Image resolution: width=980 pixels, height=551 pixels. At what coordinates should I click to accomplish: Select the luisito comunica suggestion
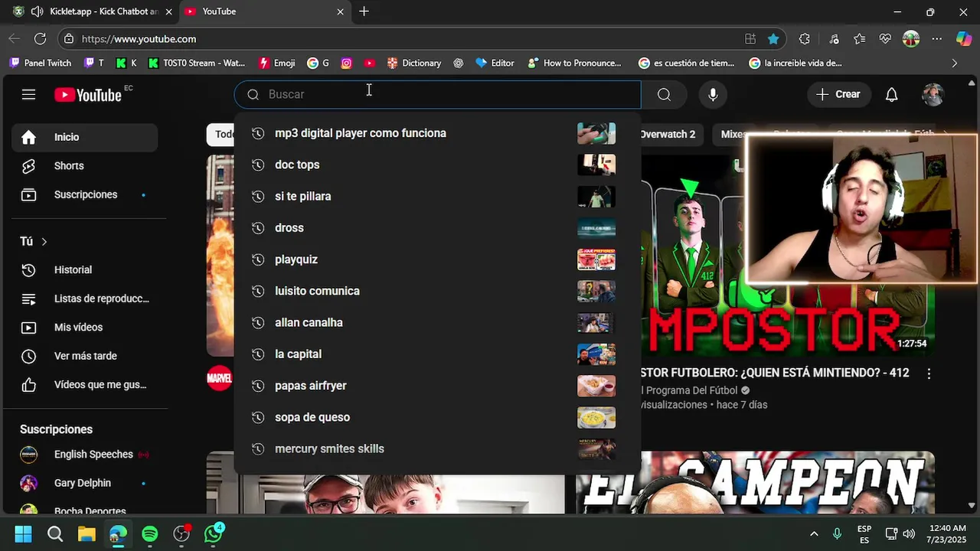[x=437, y=291]
